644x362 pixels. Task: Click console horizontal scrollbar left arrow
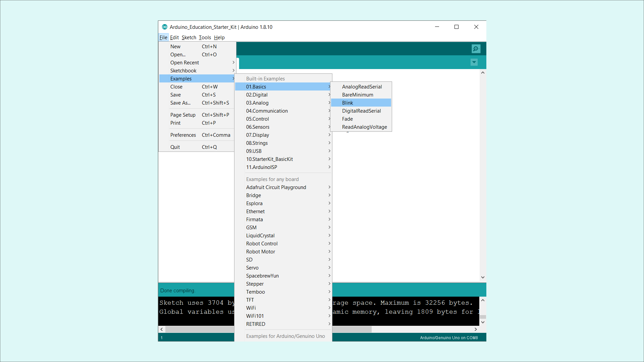pos(162,329)
